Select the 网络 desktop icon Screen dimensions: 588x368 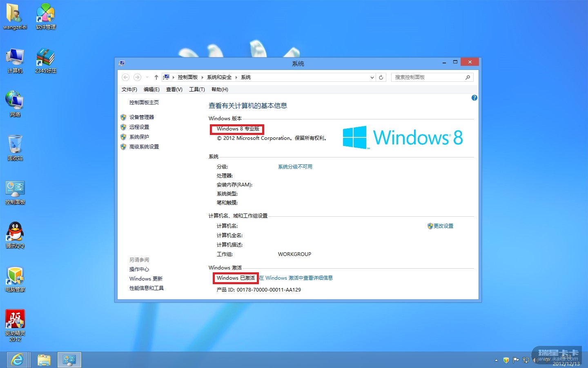(15, 104)
